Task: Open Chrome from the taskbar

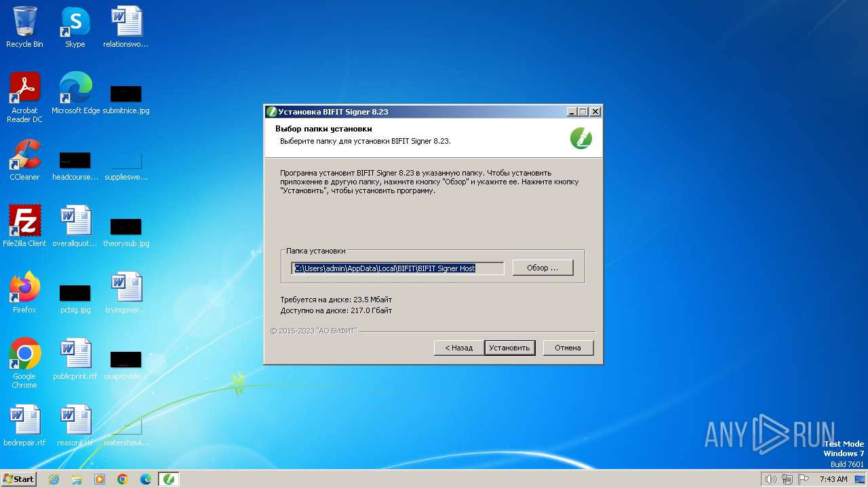Action: coord(123,479)
